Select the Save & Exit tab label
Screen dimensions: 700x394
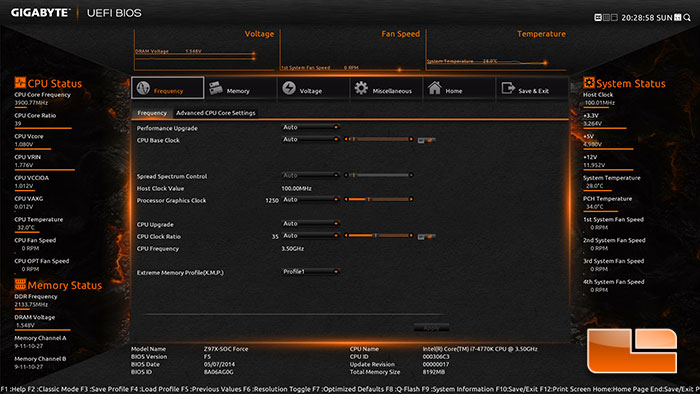point(533,91)
